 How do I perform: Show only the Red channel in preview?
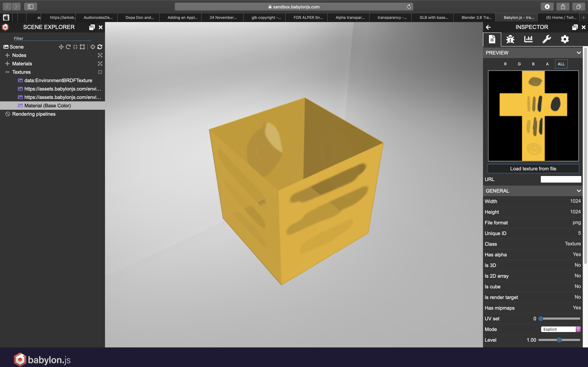505,64
